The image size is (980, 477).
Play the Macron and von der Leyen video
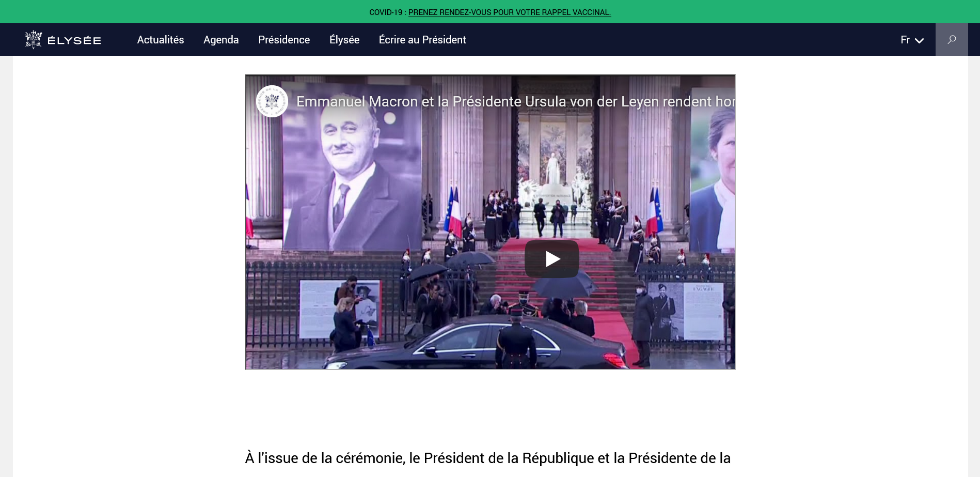pos(551,259)
